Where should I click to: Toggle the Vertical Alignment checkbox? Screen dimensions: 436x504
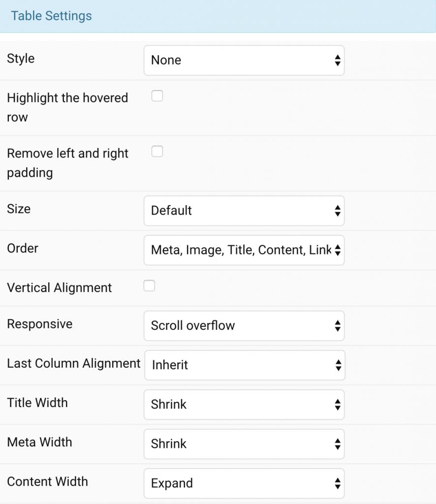point(149,285)
